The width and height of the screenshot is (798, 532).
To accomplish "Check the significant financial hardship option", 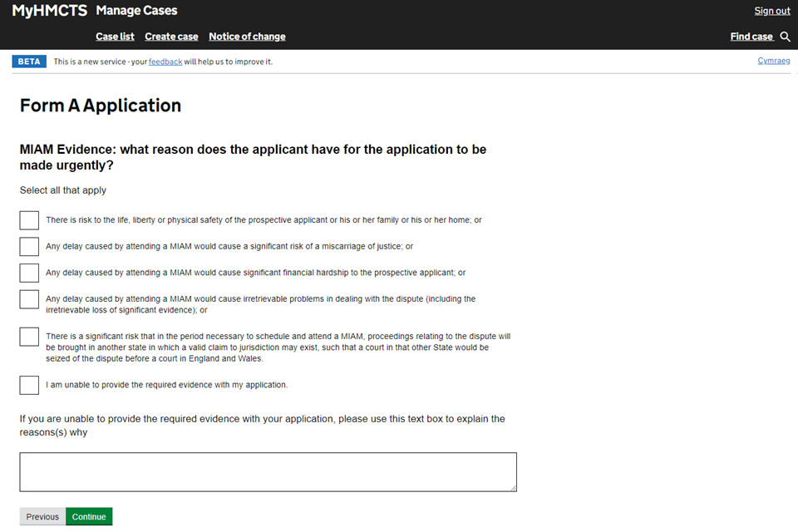I will click(x=29, y=273).
